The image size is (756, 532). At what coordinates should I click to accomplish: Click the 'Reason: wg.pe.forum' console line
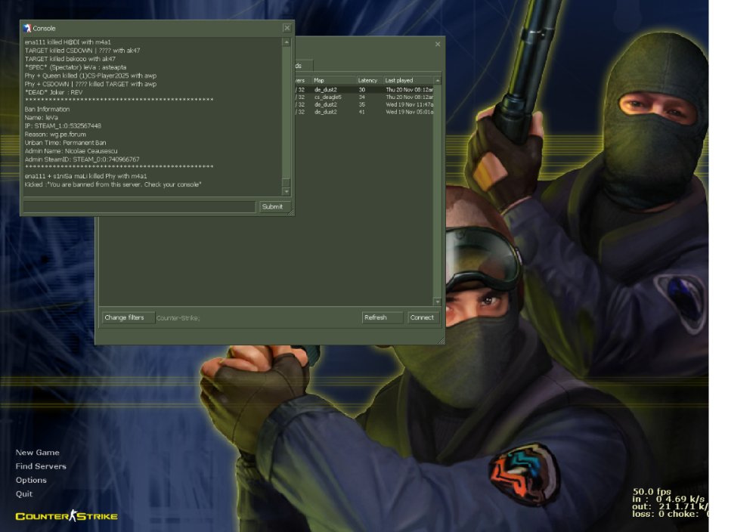[55, 135]
